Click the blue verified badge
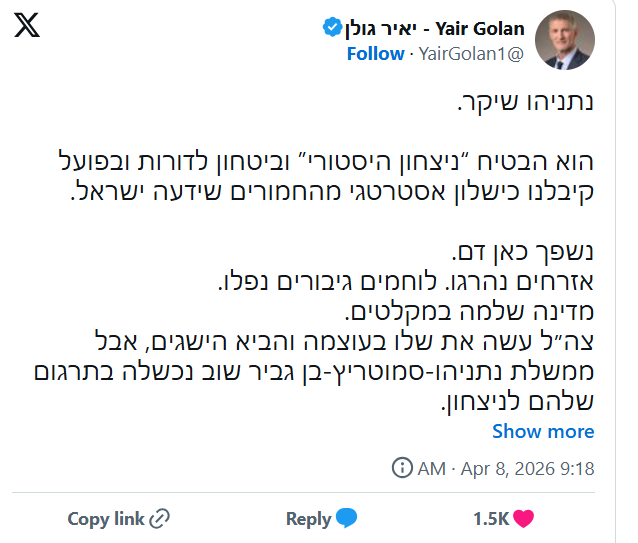Image resolution: width=638 pixels, height=543 pixels. tap(331, 28)
